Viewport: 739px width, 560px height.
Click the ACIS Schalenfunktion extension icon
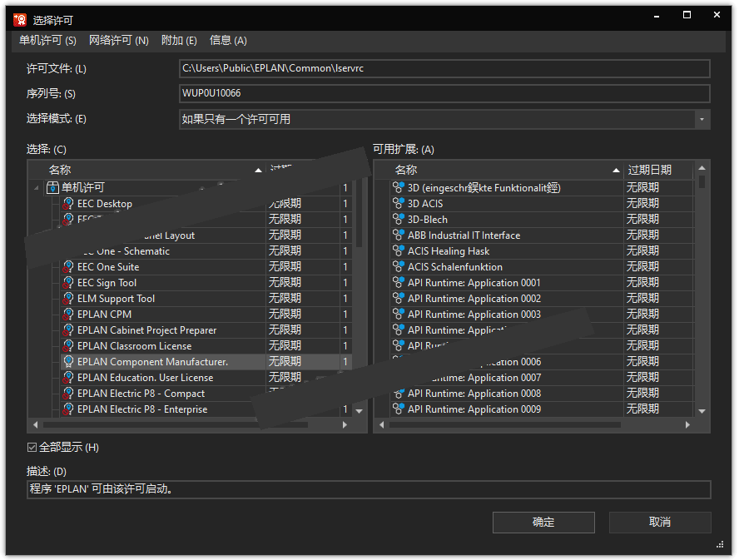click(x=399, y=267)
